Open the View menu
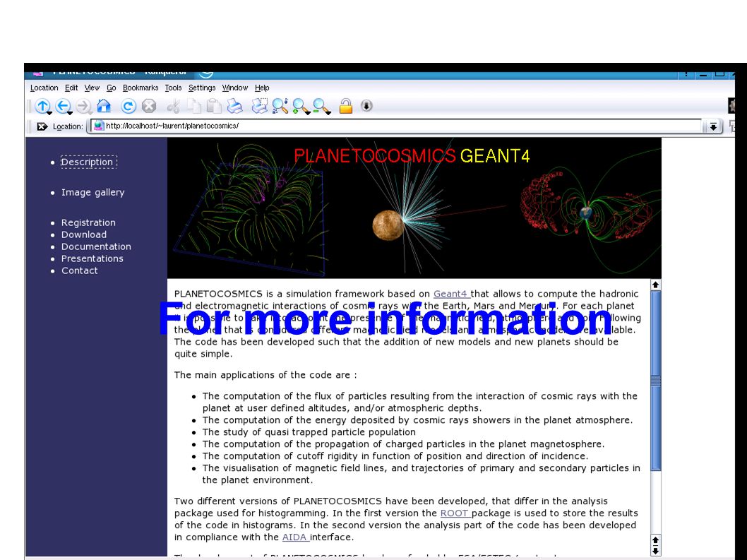Image resolution: width=747 pixels, height=560 pixels. 92,88
